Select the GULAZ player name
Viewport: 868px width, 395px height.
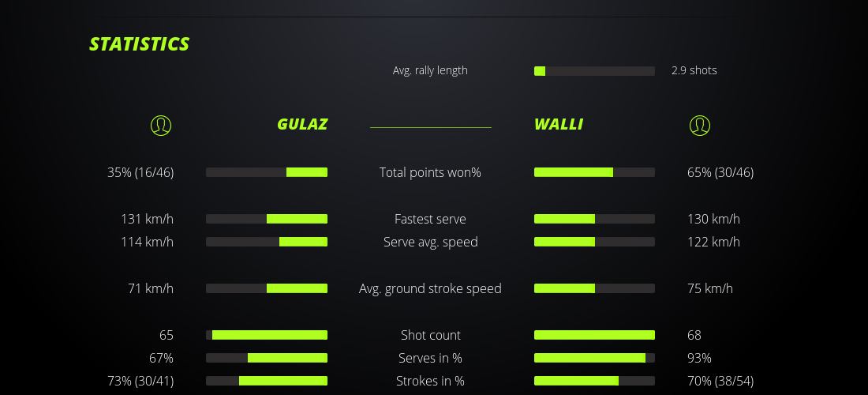[x=302, y=124]
